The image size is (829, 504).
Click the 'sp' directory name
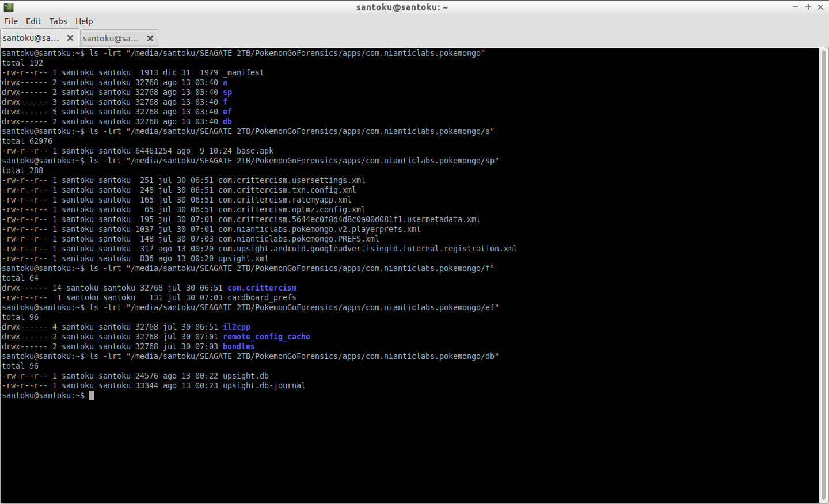tap(227, 92)
